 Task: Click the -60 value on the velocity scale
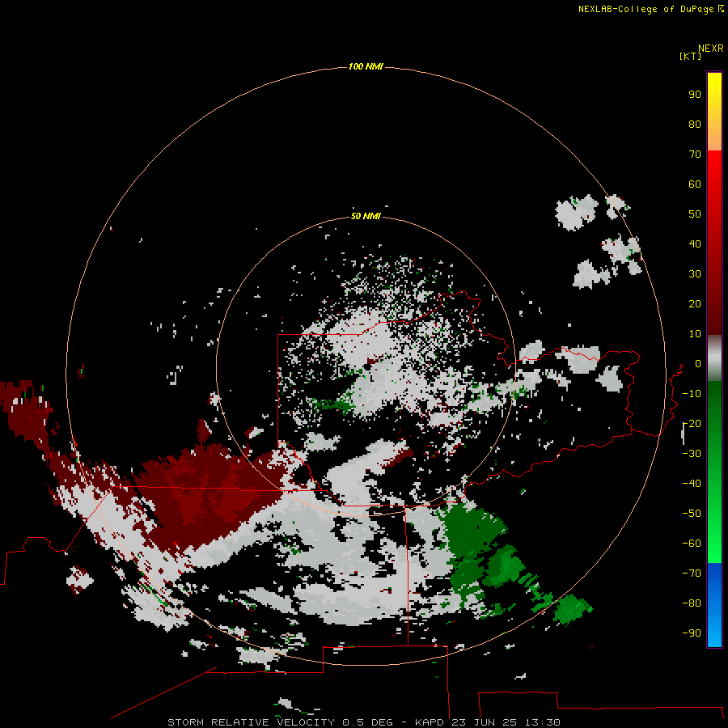(692, 544)
